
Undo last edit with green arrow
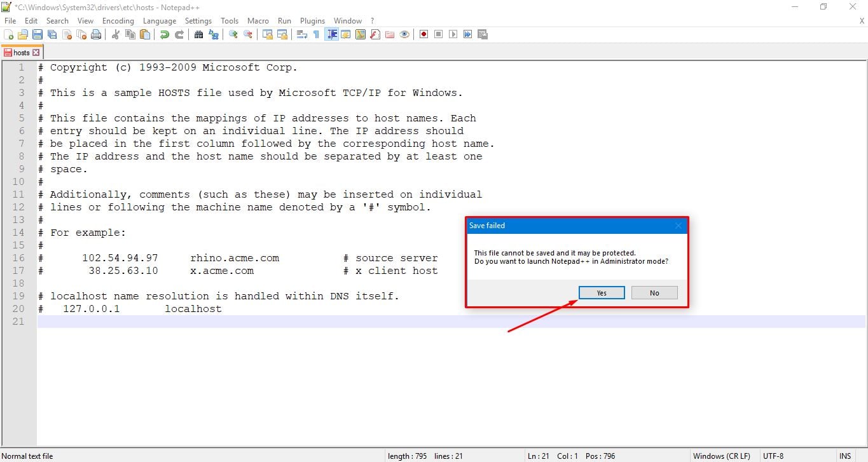click(x=165, y=35)
